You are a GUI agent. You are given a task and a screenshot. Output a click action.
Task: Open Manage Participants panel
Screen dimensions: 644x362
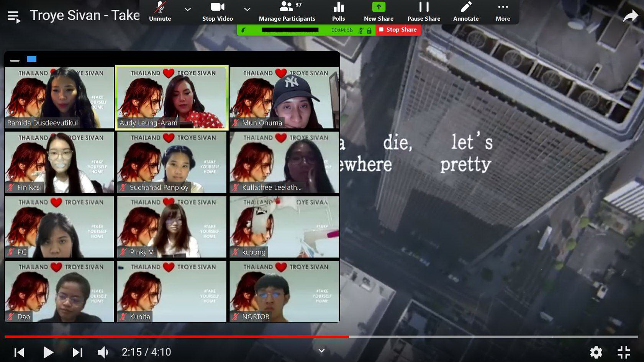[287, 12]
